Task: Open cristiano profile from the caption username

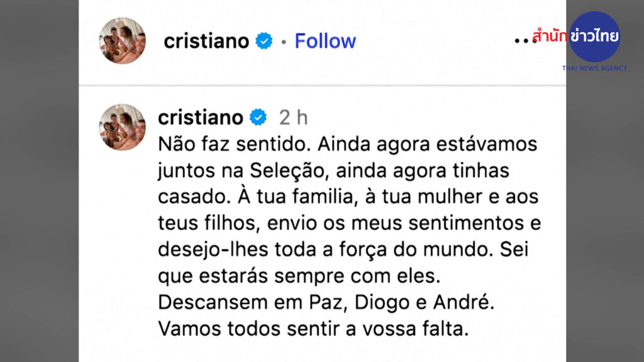Action: tap(200, 118)
